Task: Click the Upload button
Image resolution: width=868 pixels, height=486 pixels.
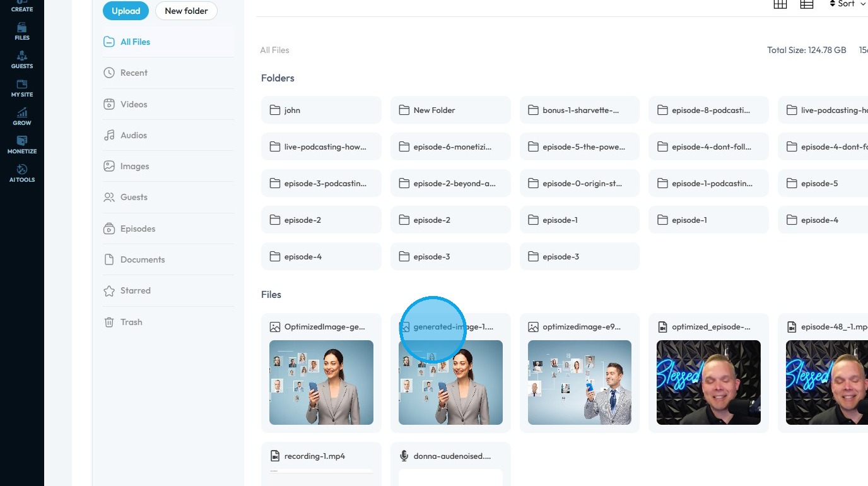Action: pyautogui.click(x=126, y=11)
